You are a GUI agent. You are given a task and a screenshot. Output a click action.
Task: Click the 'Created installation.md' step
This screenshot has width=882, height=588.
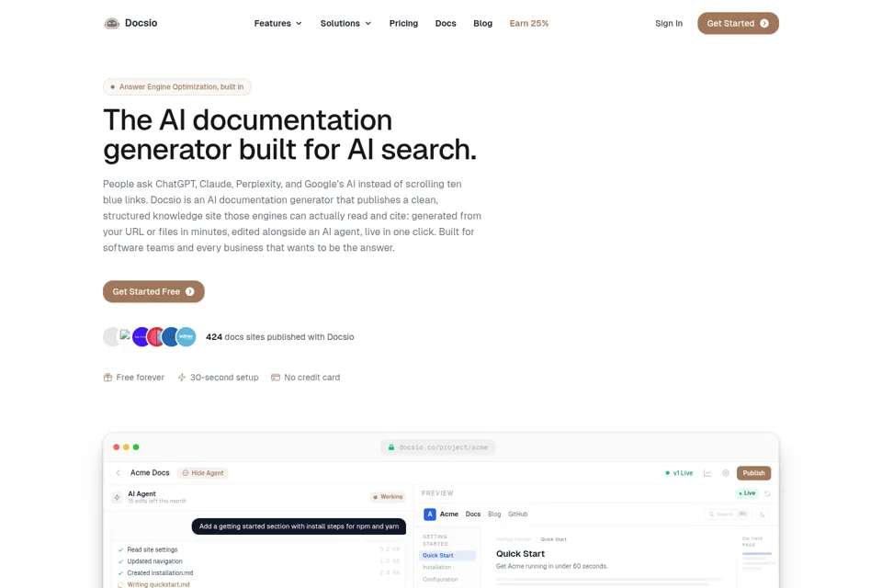pos(160,573)
